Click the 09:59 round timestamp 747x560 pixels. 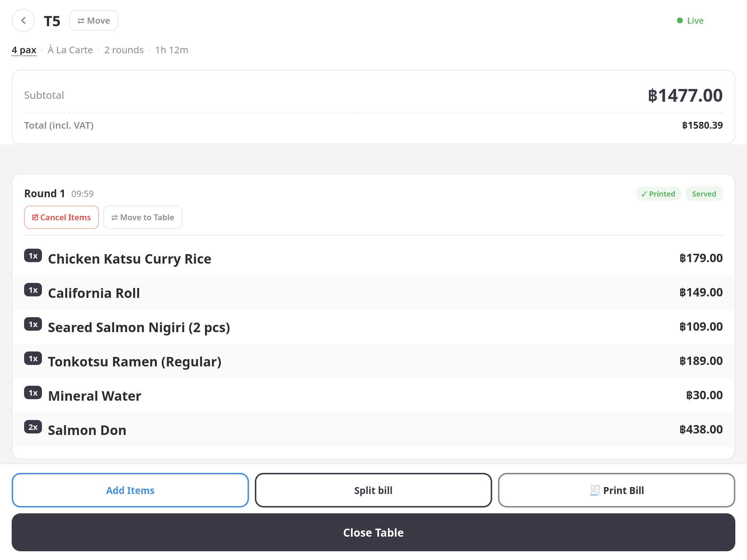(82, 194)
